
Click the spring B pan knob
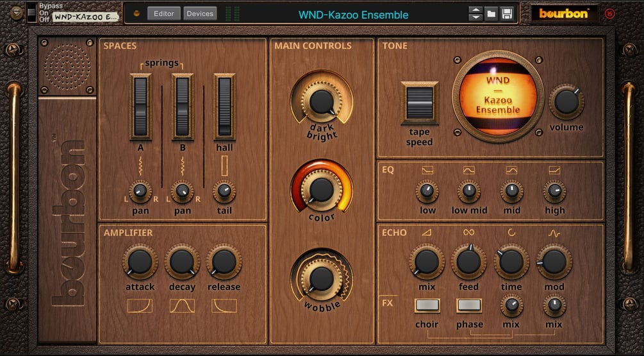183,192
